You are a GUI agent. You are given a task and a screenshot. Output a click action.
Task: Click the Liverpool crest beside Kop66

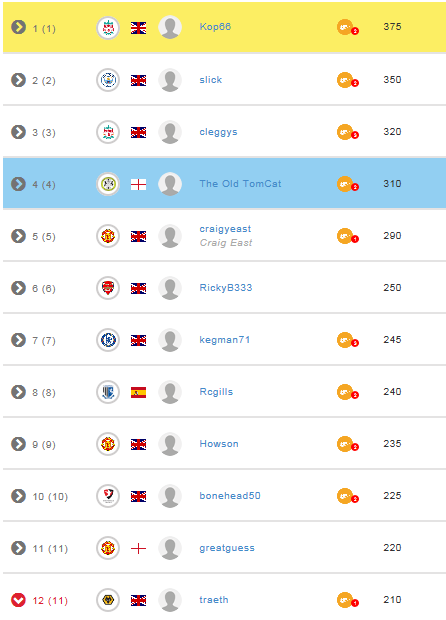[x=108, y=28]
